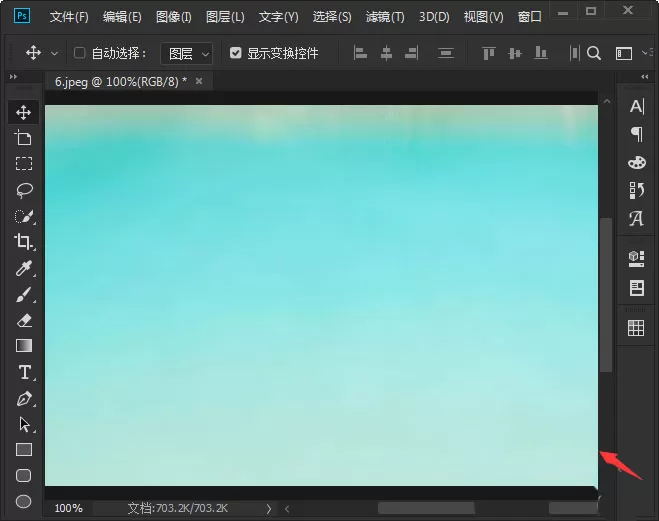
Task: Select the Gradient tool
Action: (x=24, y=346)
